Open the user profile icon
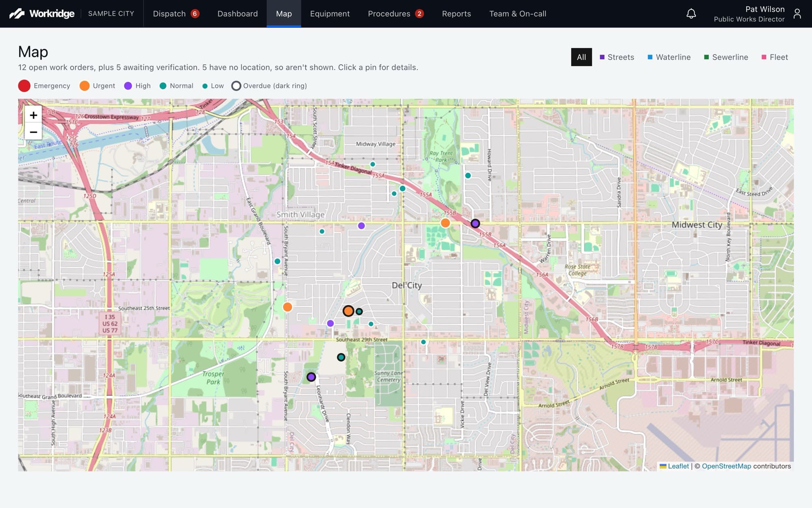This screenshot has width=812, height=508. click(797, 14)
